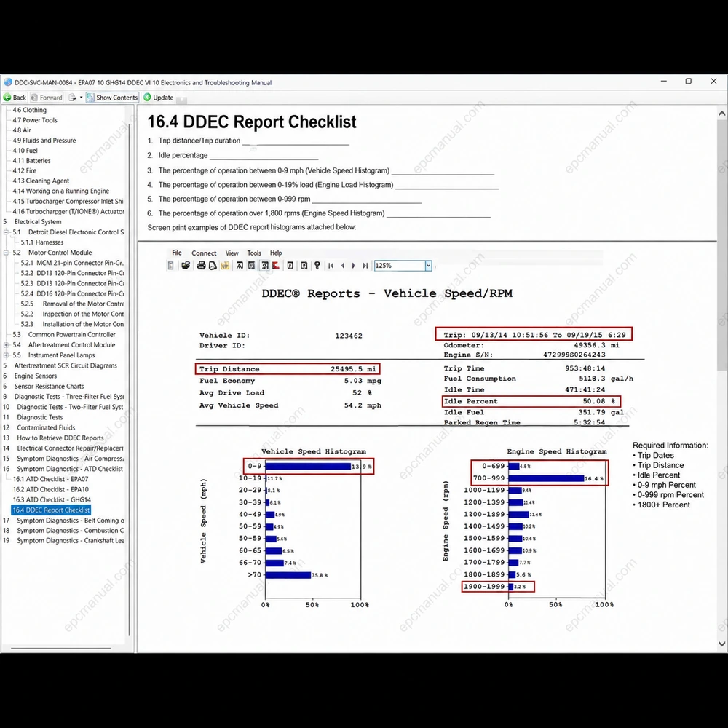Click the device icon in DDEC Reports toolbar
728x728 pixels.
171,266
